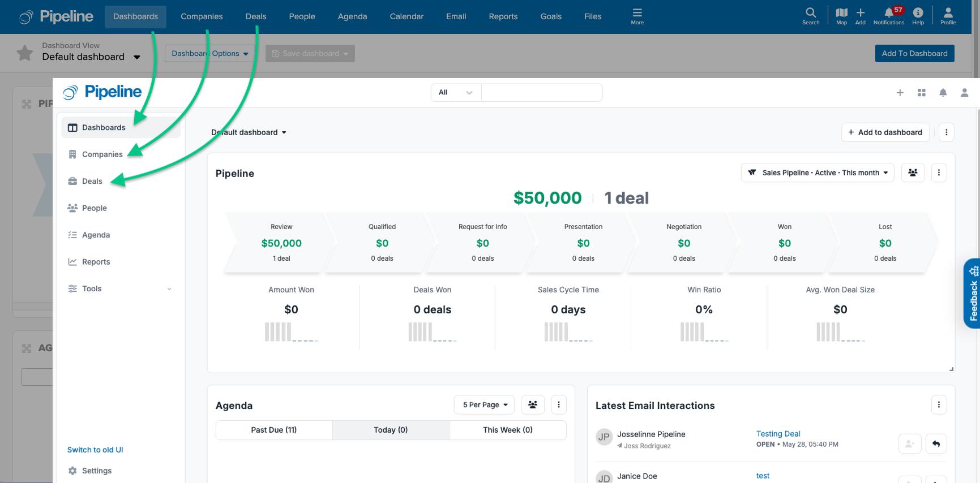Open the Save dashboard dropdown

[x=310, y=53]
